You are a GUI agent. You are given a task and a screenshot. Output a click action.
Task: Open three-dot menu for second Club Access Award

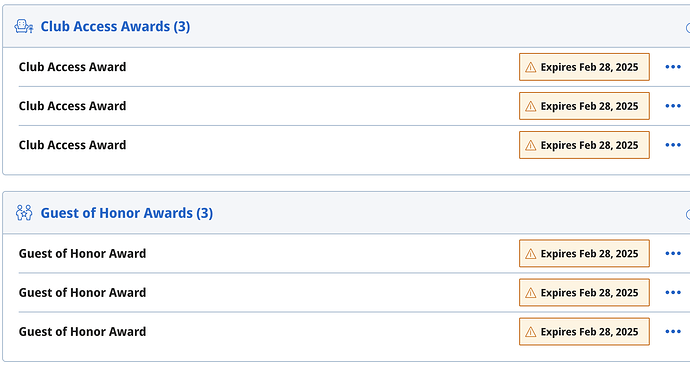673,106
